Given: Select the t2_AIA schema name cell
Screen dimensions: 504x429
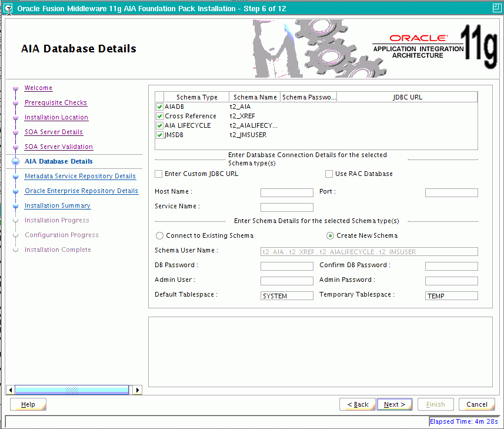Looking at the screenshot, I should click(254, 107).
